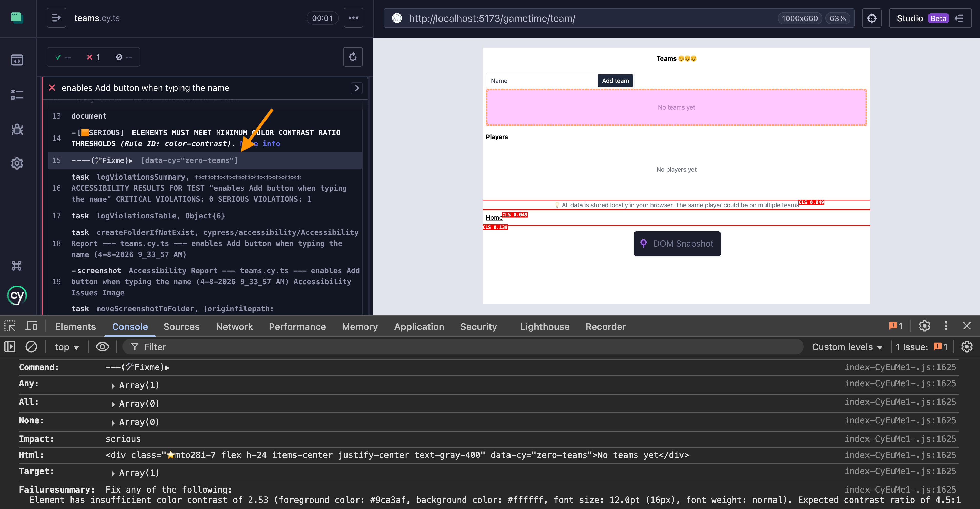Toggle the test runner sidebar with the arrow icon
The image size is (980, 509).
[56, 17]
